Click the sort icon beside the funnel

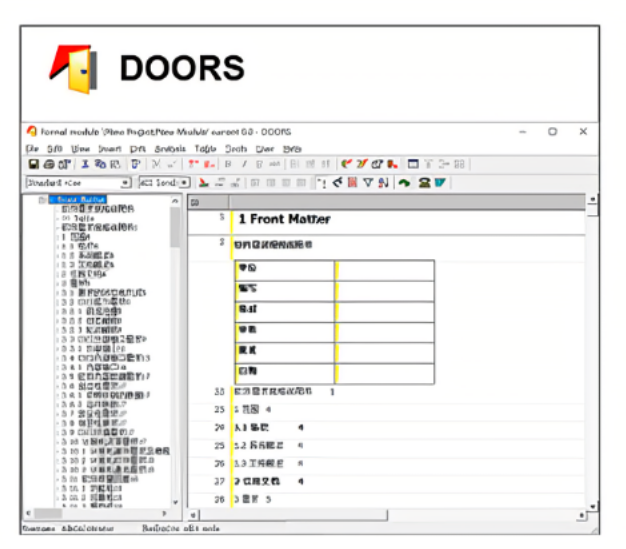click(383, 183)
